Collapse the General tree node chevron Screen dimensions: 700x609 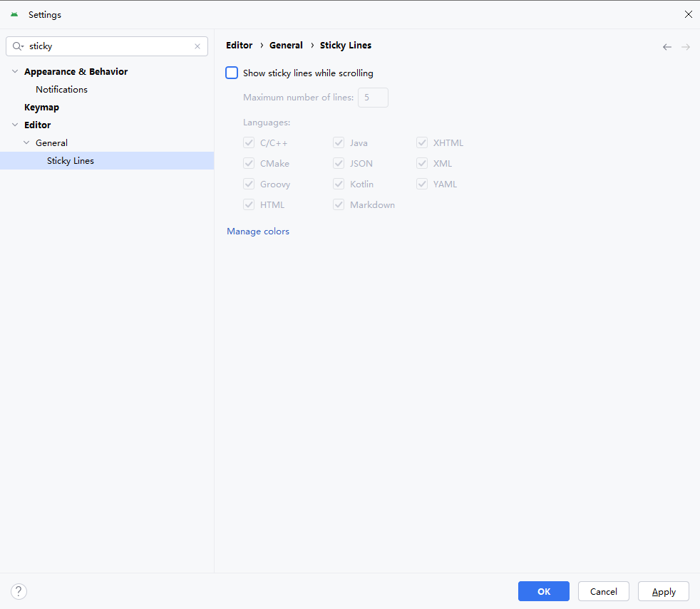point(26,142)
